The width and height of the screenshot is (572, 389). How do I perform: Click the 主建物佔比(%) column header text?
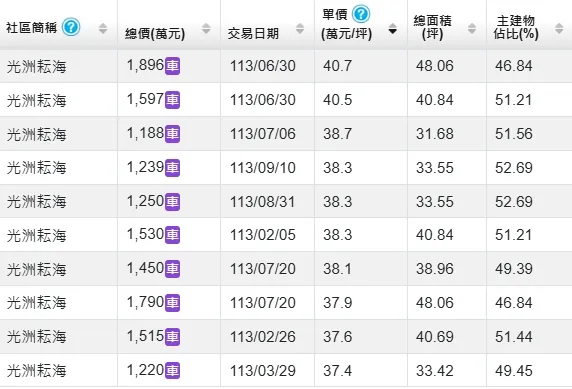click(516, 27)
